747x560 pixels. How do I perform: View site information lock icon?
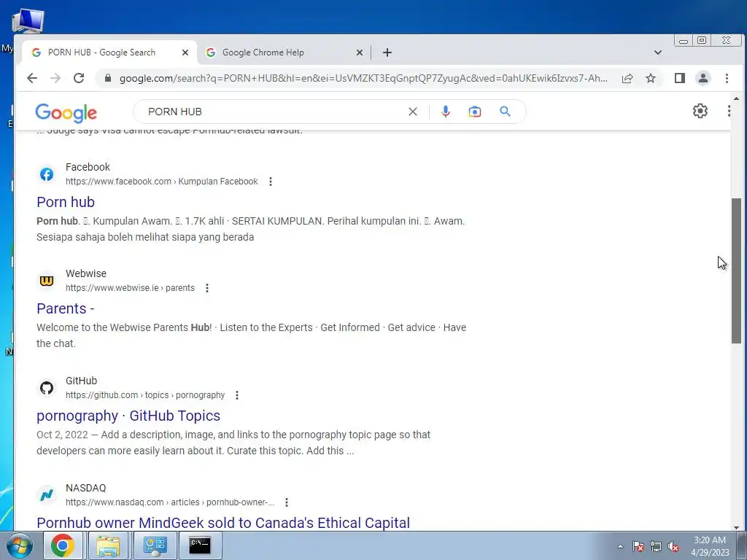[x=108, y=78]
